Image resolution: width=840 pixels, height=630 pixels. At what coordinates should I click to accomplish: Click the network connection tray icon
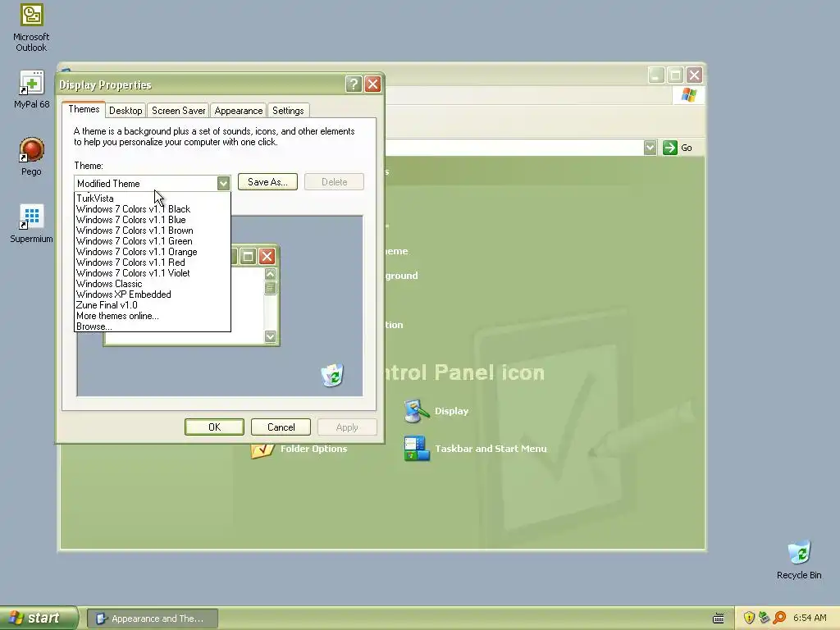[x=764, y=618]
